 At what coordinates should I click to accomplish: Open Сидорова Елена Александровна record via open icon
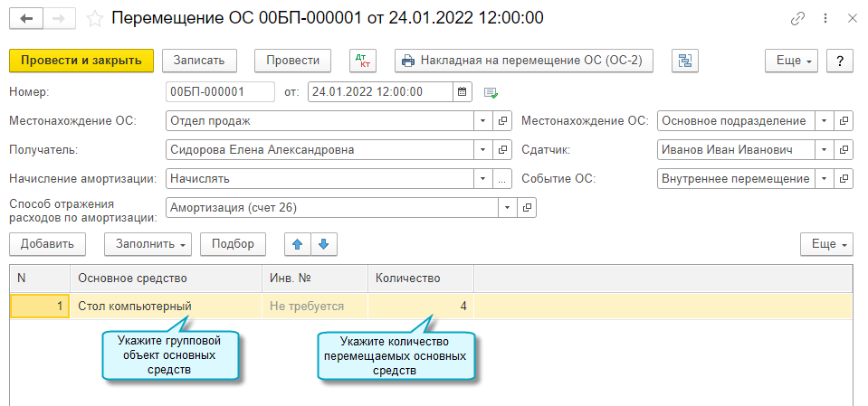point(502,150)
